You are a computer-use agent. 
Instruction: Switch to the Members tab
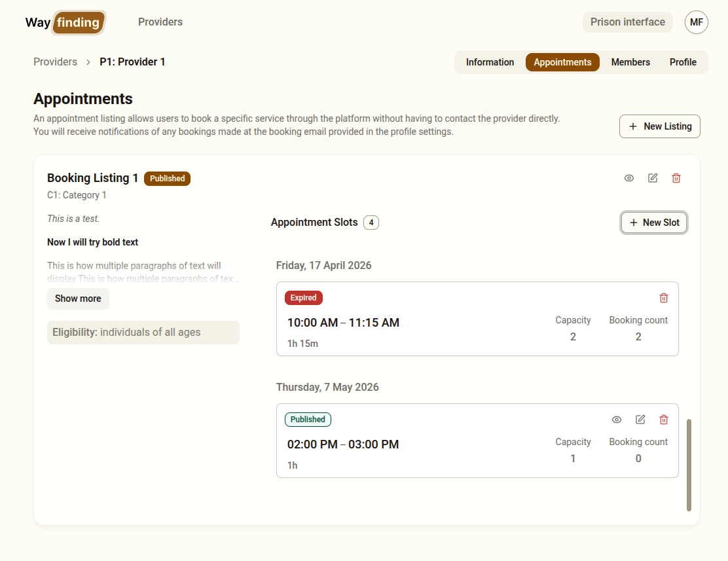(630, 62)
